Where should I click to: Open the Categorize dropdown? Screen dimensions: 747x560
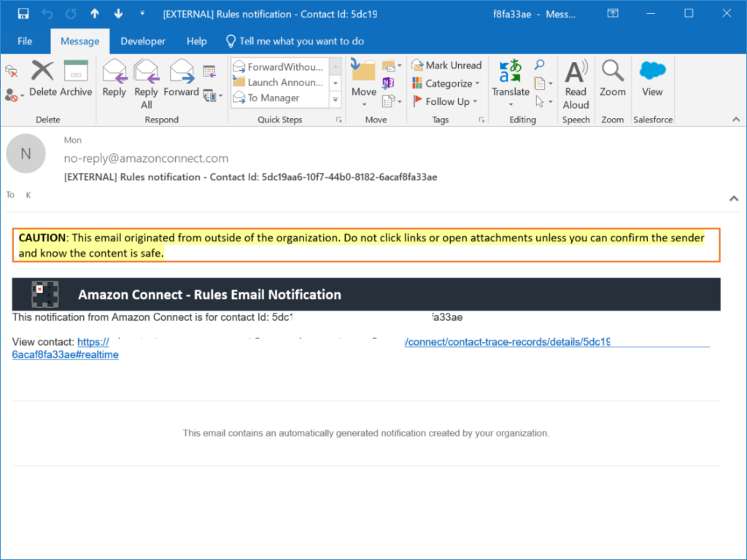coord(446,83)
